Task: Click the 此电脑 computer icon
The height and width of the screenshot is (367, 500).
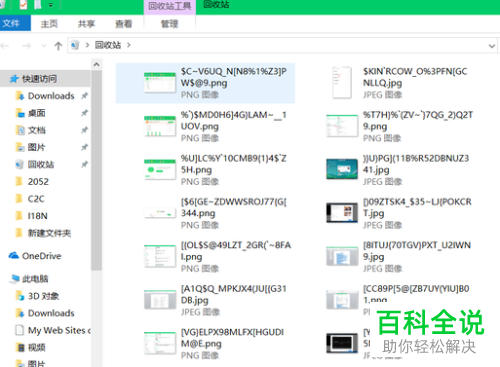Action: click(x=14, y=279)
